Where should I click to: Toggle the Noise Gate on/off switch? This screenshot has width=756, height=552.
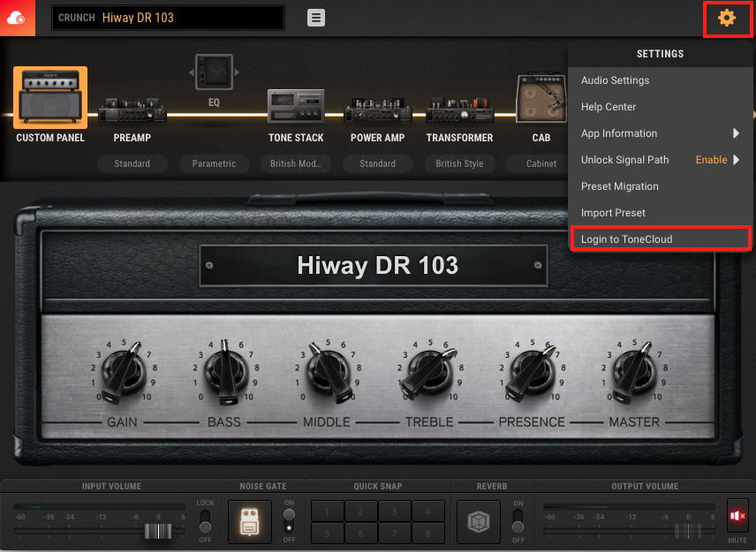tap(289, 521)
